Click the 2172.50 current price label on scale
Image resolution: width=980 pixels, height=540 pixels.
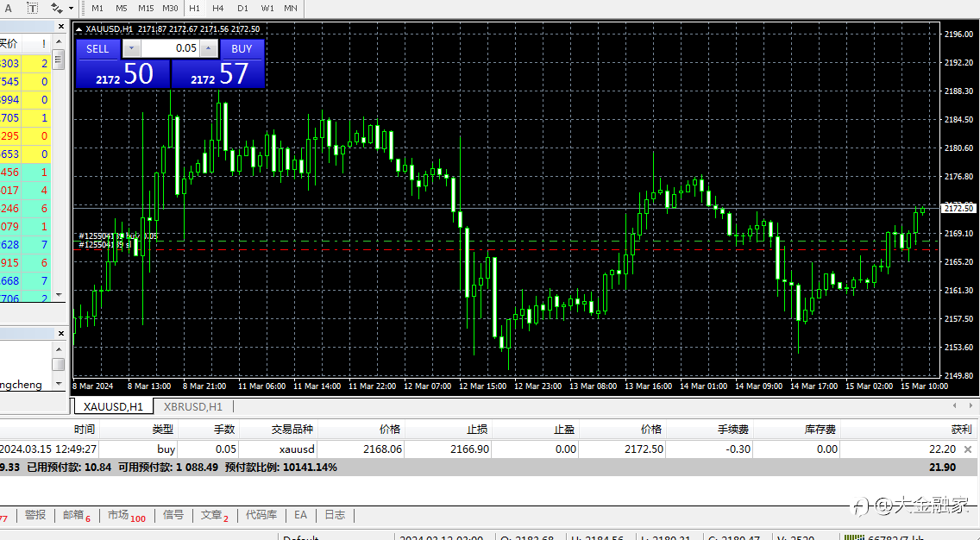pyautogui.click(x=958, y=208)
